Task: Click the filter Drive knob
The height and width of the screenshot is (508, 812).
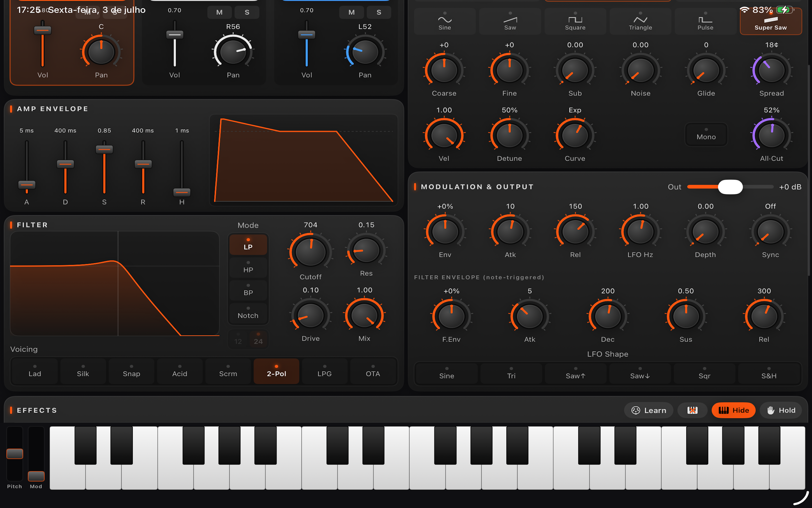Action: (x=310, y=315)
